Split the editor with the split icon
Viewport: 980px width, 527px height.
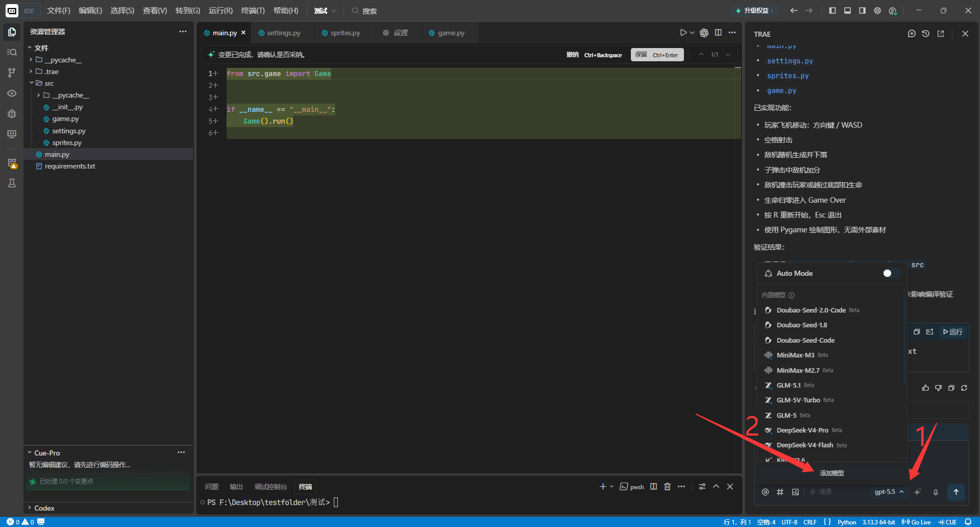pyautogui.click(x=718, y=33)
